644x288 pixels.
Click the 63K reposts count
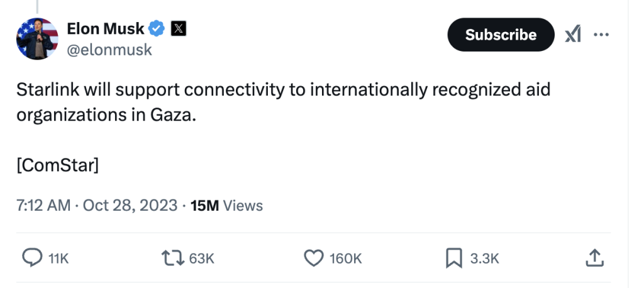(x=202, y=258)
